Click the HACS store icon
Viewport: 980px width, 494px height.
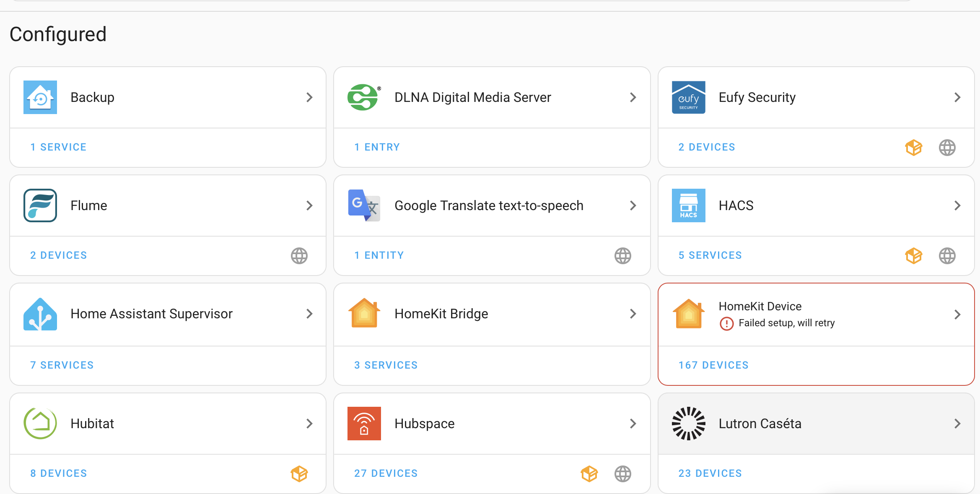688,205
